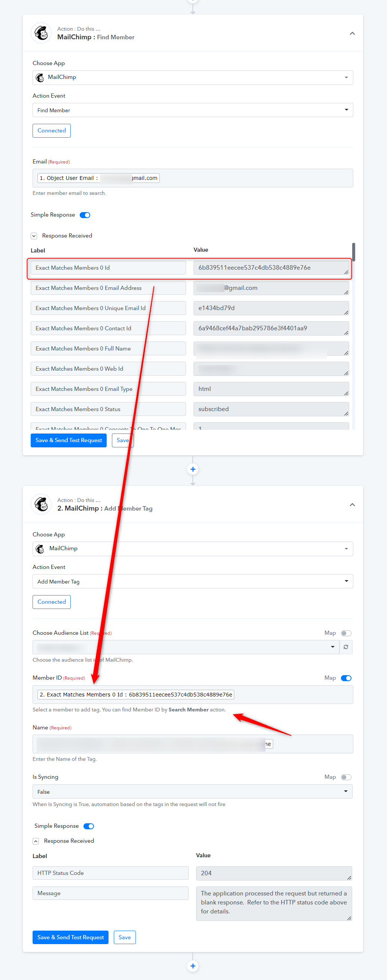The height and width of the screenshot is (980, 387).
Task: Collapse Response Received in Find Member section
Action: click(34, 236)
